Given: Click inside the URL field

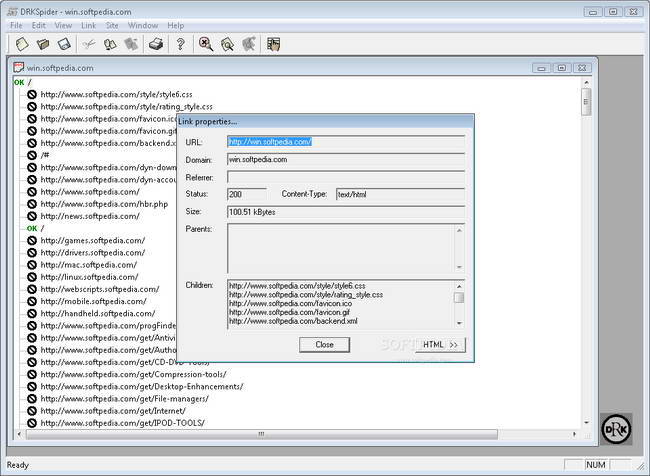Looking at the screenshot, I should click(x=346, y=142).
